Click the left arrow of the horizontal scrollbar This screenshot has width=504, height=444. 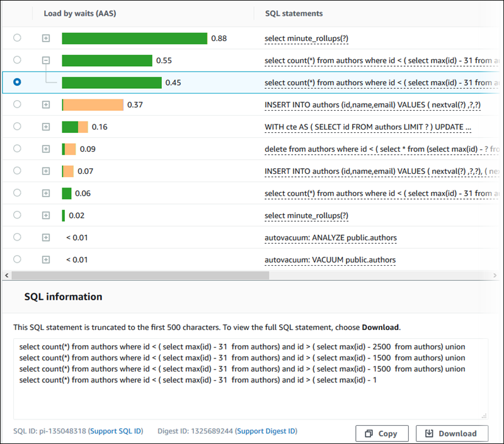pyautogui.click(x=6, y=275)
